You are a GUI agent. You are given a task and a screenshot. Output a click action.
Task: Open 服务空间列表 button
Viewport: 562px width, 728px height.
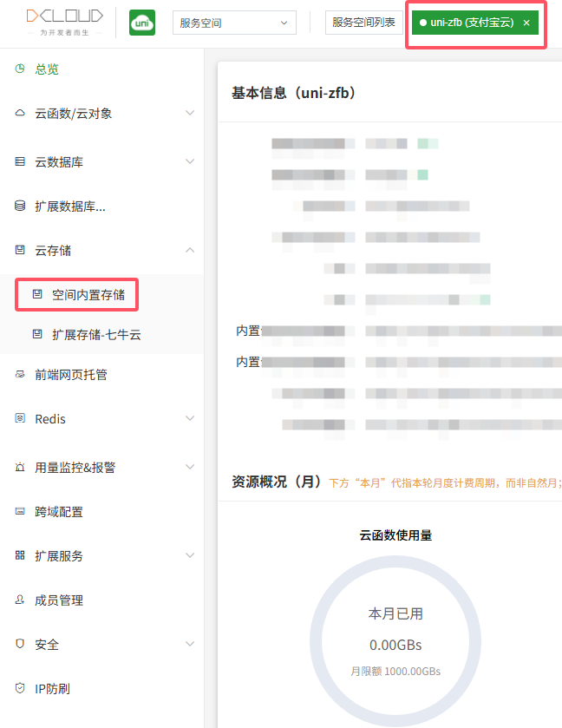(x=363, y=23)
